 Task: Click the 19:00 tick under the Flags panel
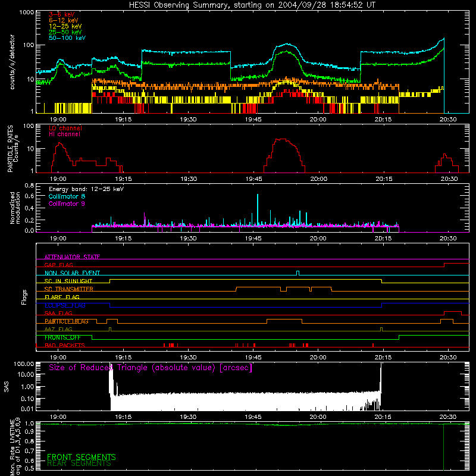click(58, 358)
